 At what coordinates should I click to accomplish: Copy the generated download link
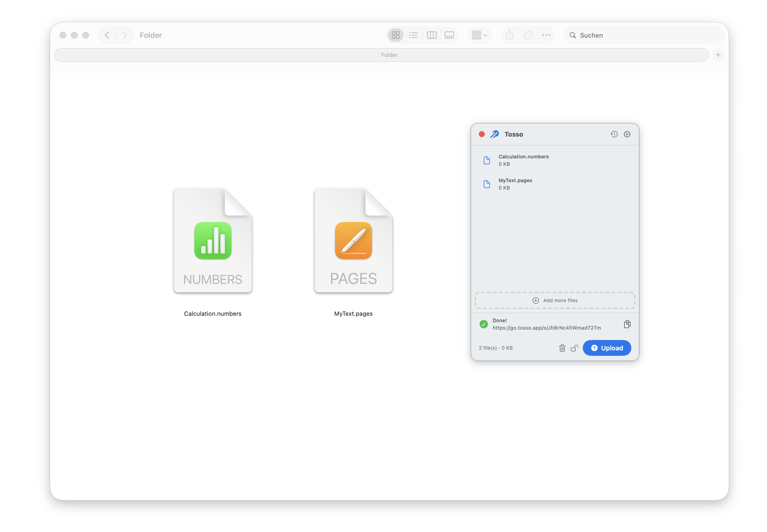(x=627, y=324)
